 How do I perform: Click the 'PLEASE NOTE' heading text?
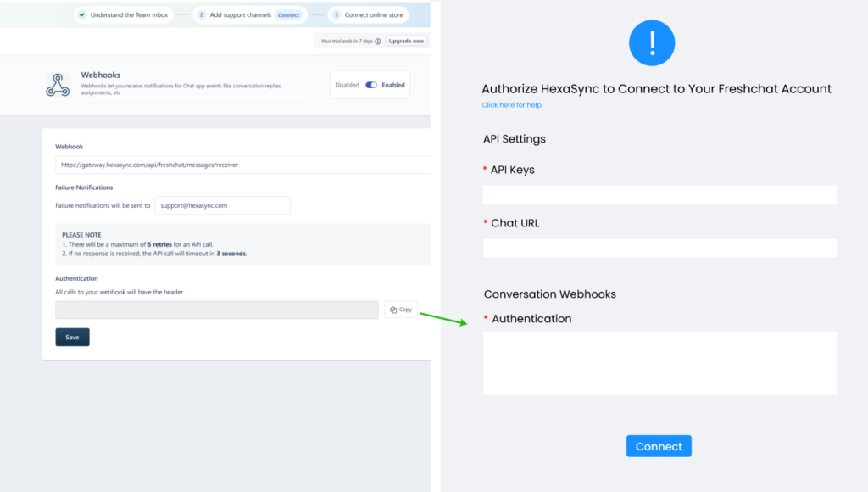click(81, 235)
